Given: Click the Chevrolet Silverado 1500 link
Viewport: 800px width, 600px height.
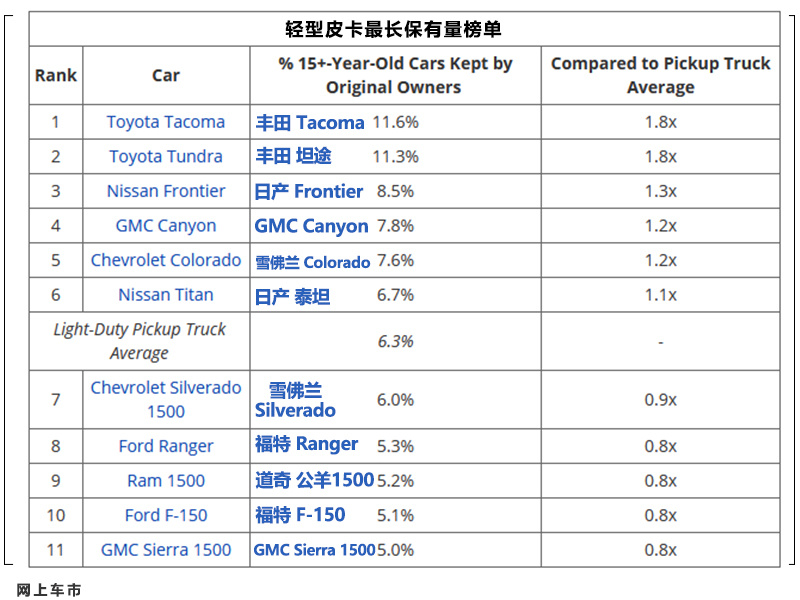Looking at the screenshot, I should click(x=166, y=399).
